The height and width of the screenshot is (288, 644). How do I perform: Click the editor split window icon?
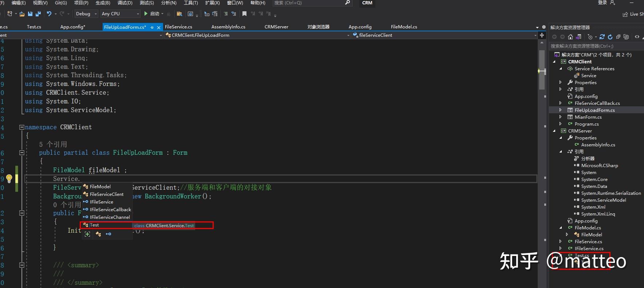click(x=542, y=35)
